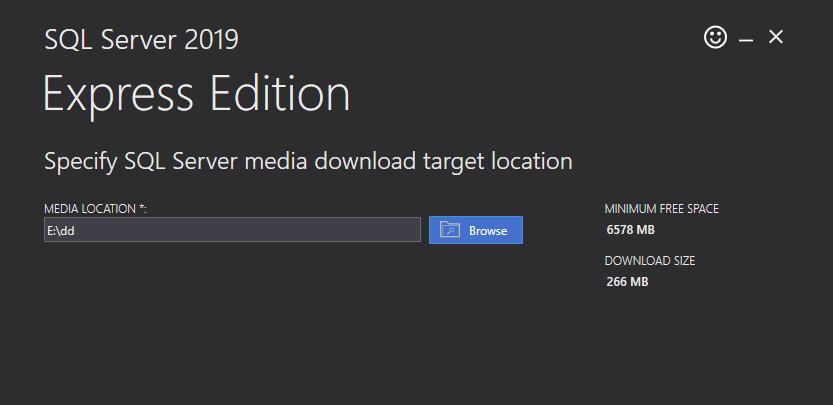Click the Express Edition title
Image resolution: width=833 pixels, height=405 pixels.
click(x=197, y=95)
